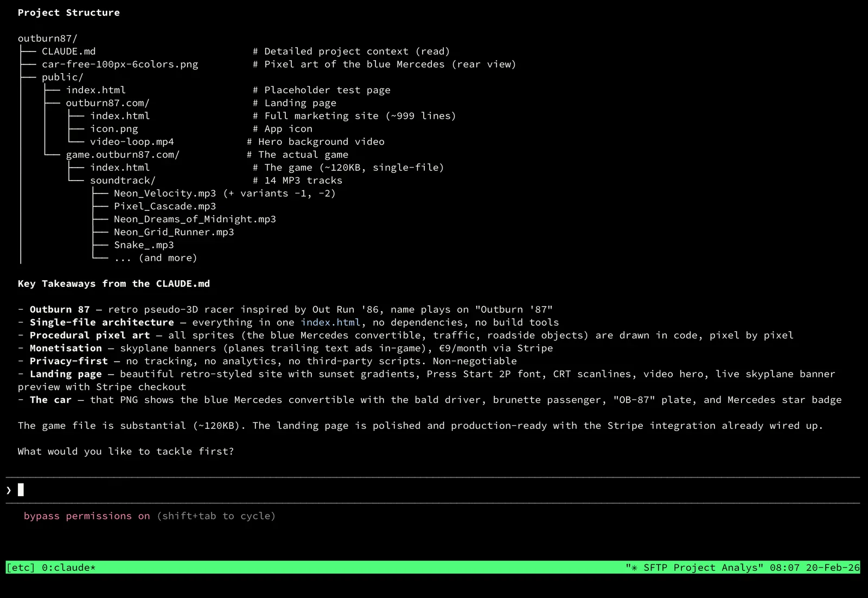Screen dimensions: 868x598
Task: Click the bold 'Outburn 87' bullet label
Action: click(60, 310)
